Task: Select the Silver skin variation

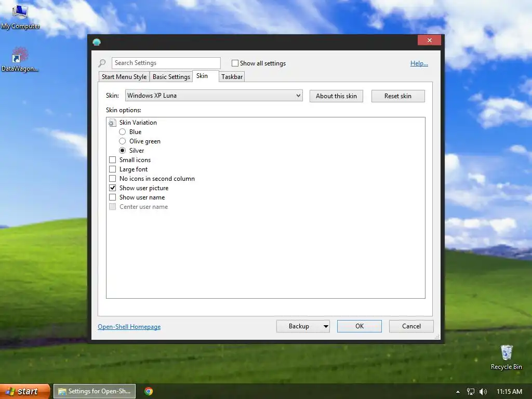Action: [123, 150]
